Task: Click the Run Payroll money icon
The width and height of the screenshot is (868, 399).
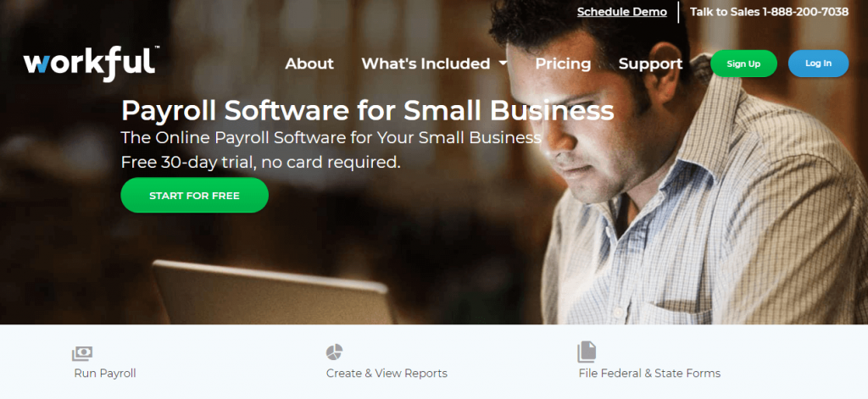Action: click(82, 353)
